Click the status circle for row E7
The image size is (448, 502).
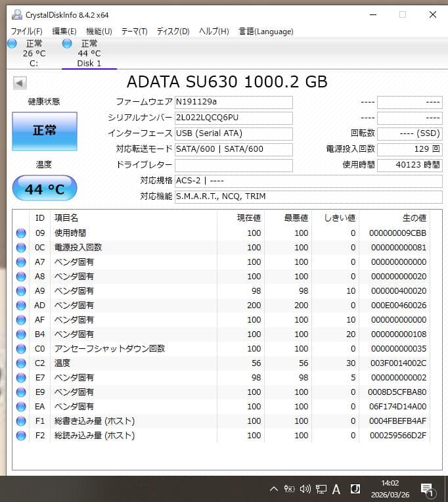click(21, 378)
